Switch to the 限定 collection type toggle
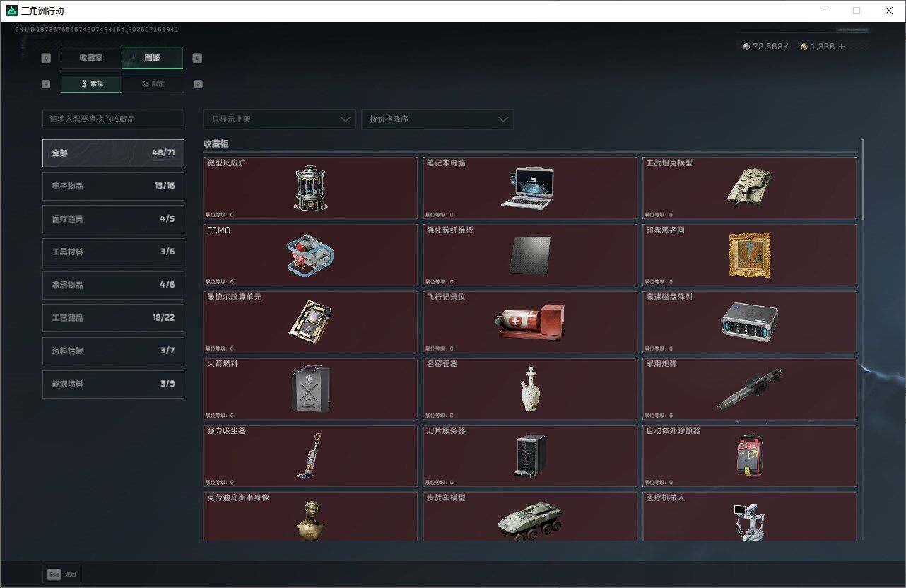This screenshot has width=906, height=588. [x=153, y=84]
